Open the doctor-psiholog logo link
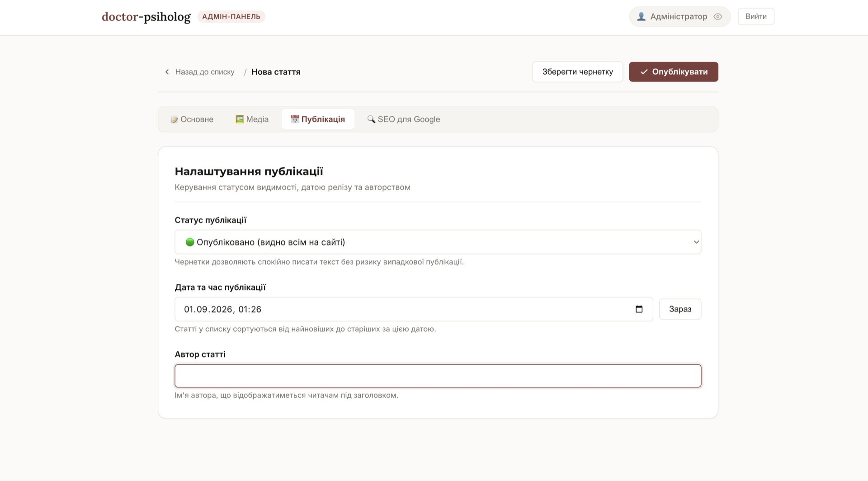Screen dimensions: 868x481 tap(146, 17)
